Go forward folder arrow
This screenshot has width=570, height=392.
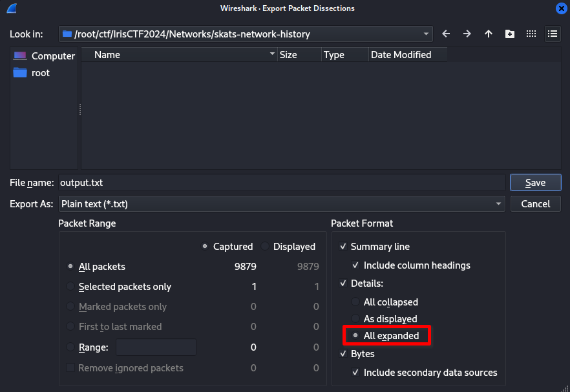[x=467, y=34]
